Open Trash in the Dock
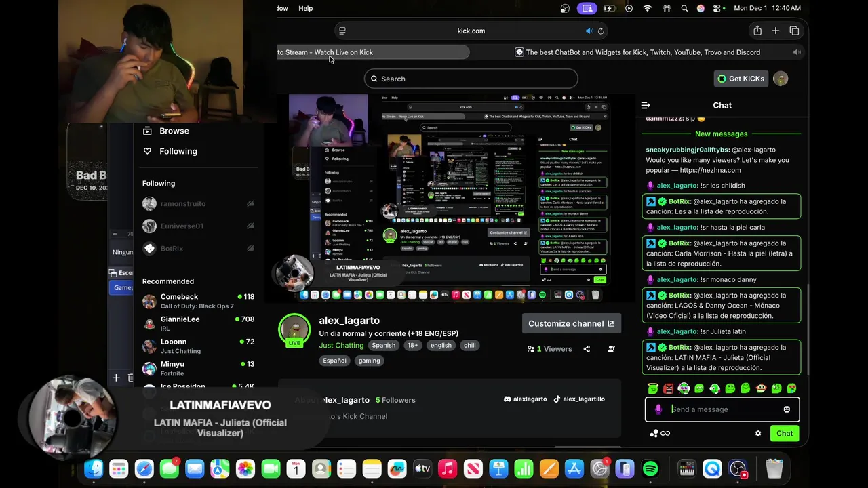 (x=774, y=468)
